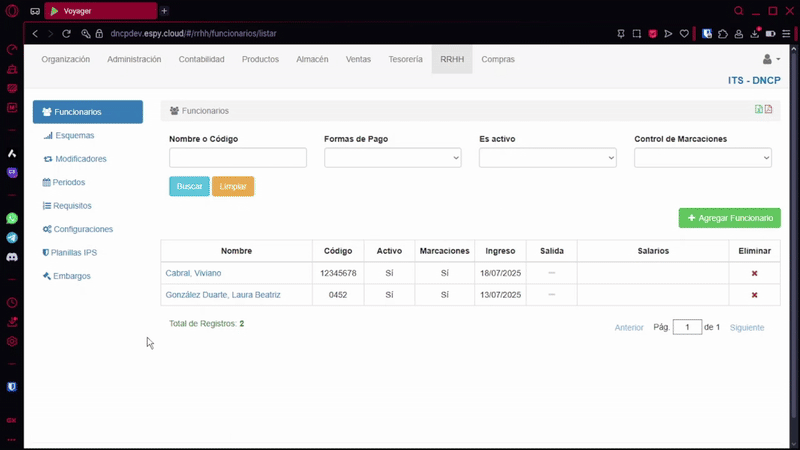Open the browser extensions icon
Viewport: 800px width, 450px height.
[723, 33]
